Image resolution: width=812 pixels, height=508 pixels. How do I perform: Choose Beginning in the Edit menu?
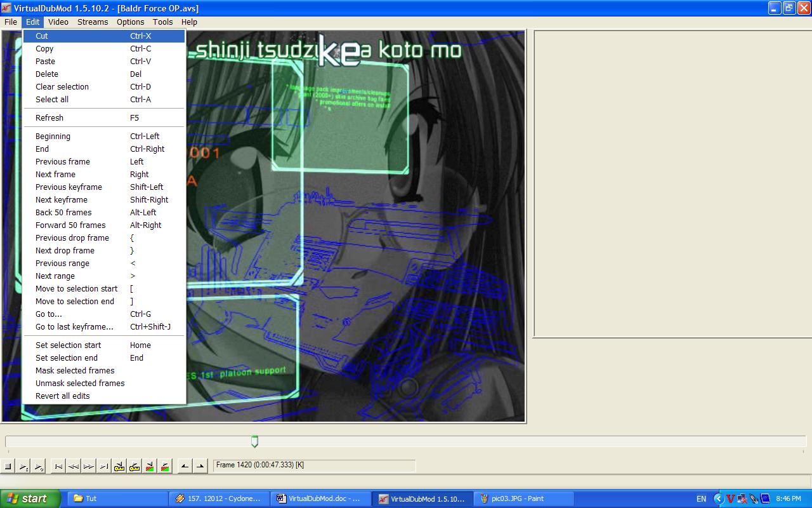(104, 137)
